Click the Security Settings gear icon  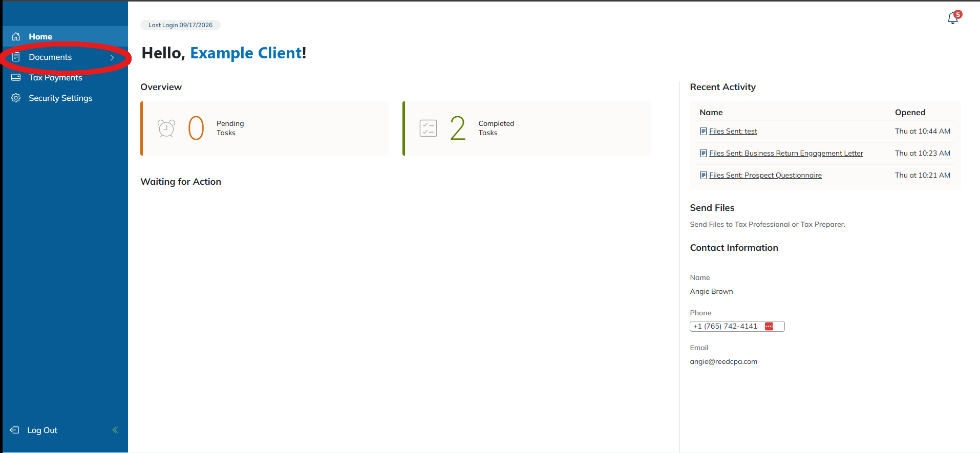pos(16,98)
